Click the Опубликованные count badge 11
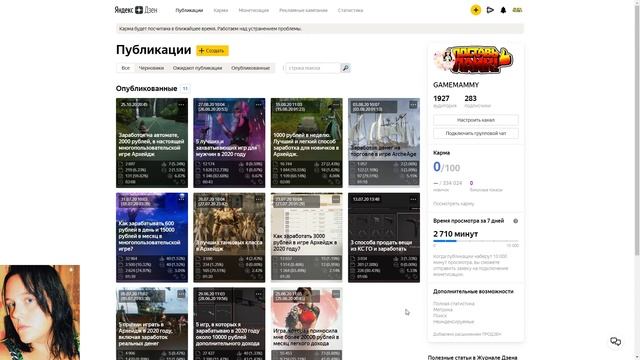The image size is (640, 360). [x=185, y=89]
